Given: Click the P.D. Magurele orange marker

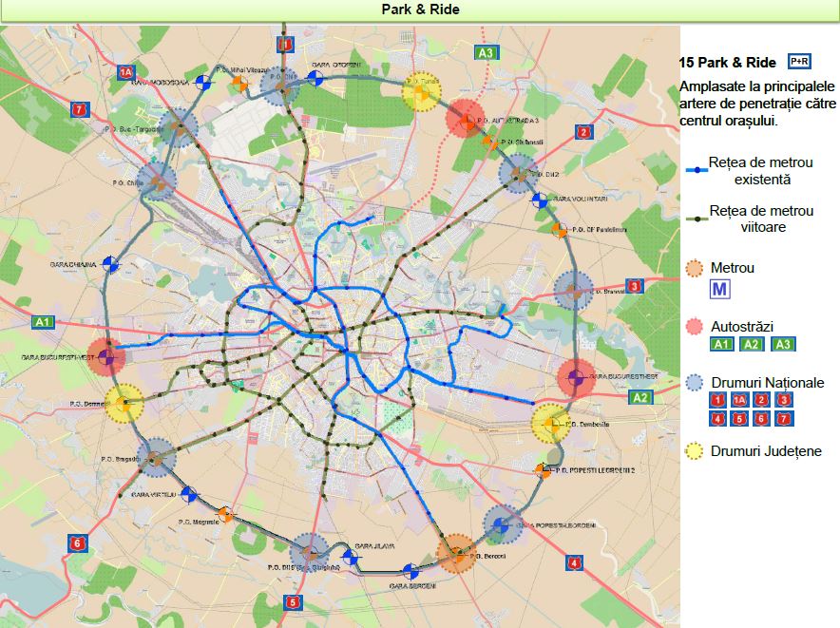Looking at the screenshot, I should coord(225,514).
